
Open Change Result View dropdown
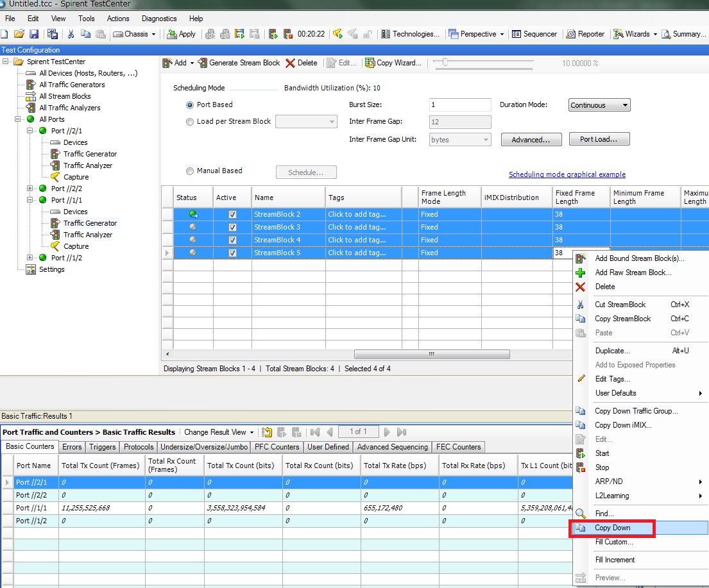219,432
